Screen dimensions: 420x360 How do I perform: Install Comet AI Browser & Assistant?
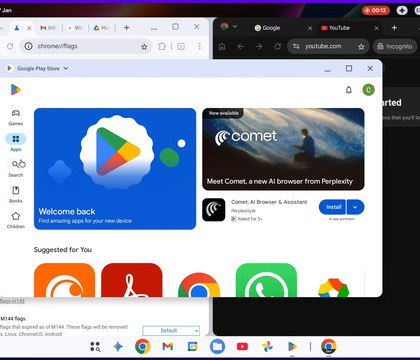click(x=332, y=207)
